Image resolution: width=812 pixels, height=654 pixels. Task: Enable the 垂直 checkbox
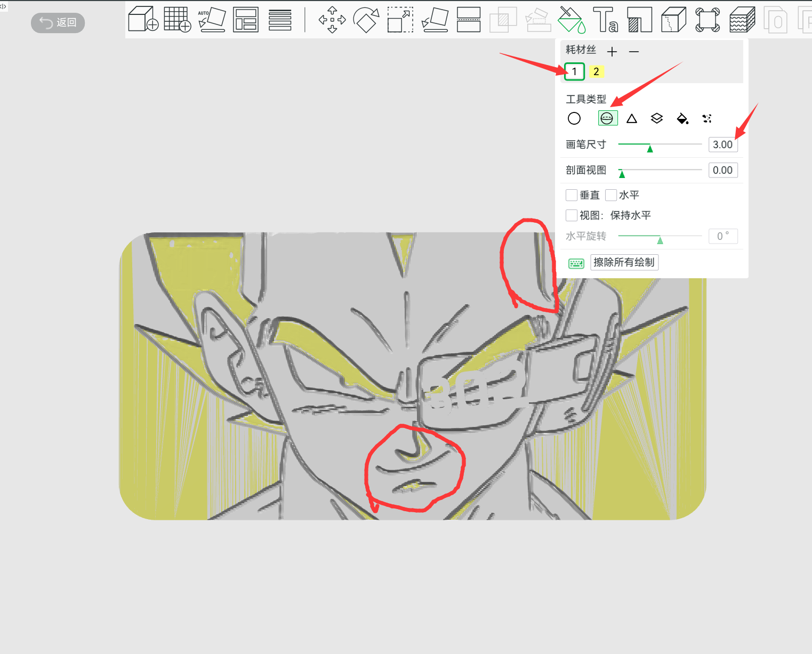pos(572,195)
